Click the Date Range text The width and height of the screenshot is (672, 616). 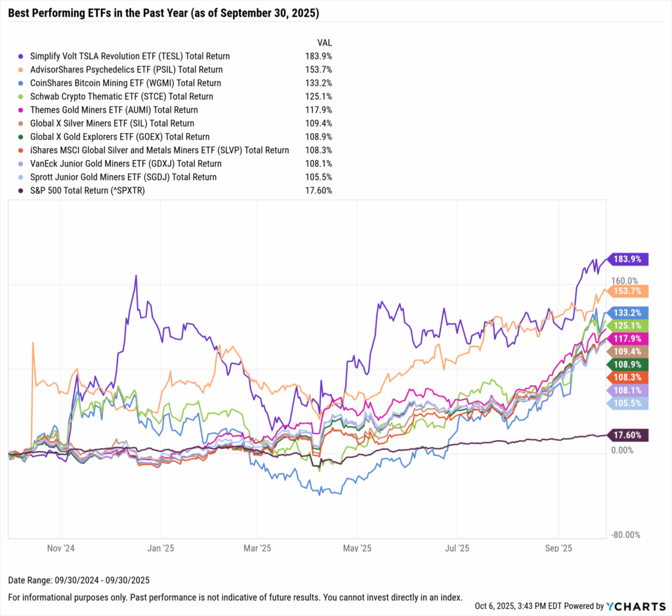coord(79,580)
